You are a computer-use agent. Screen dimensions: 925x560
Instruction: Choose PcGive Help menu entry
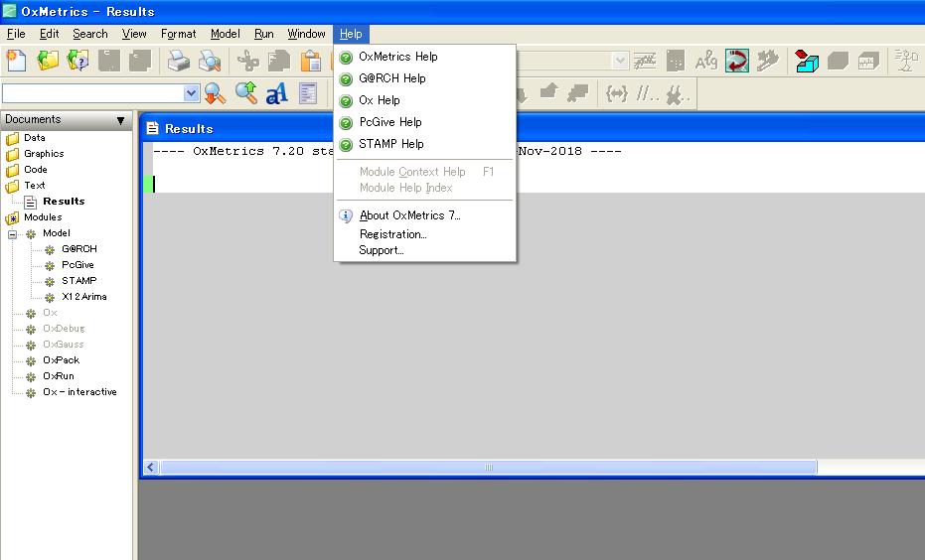tap(425, 122)
